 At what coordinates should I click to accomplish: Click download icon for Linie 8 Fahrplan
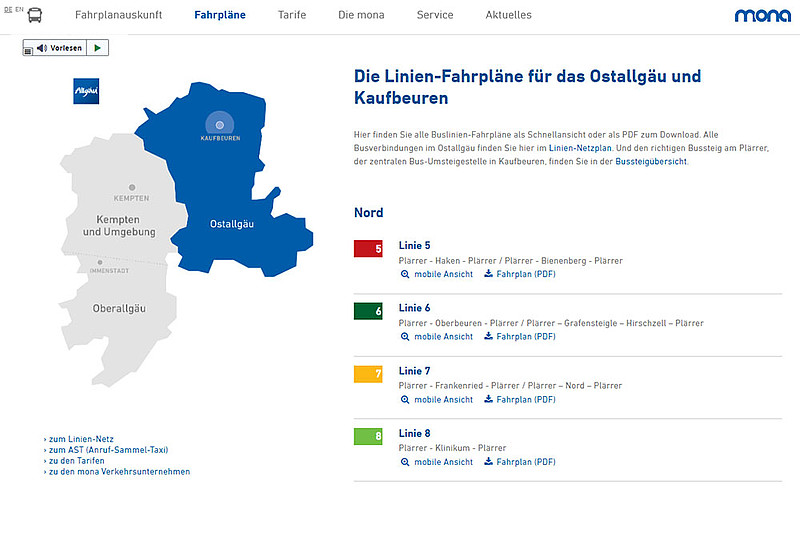(x=488, y=461)
